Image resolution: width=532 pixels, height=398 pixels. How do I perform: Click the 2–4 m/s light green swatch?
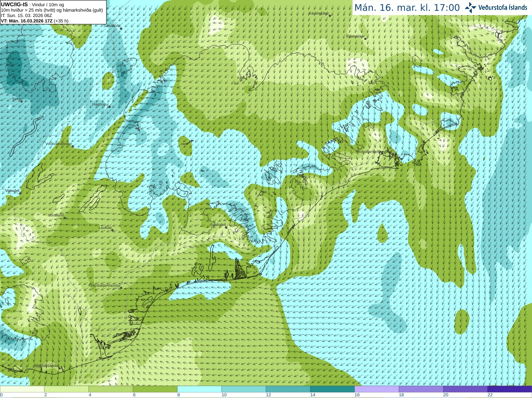66,389
